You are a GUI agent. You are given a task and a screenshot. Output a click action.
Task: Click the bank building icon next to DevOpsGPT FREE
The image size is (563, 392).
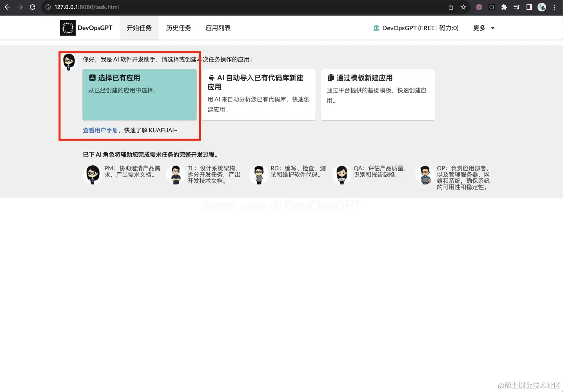[x=376, y=28]
